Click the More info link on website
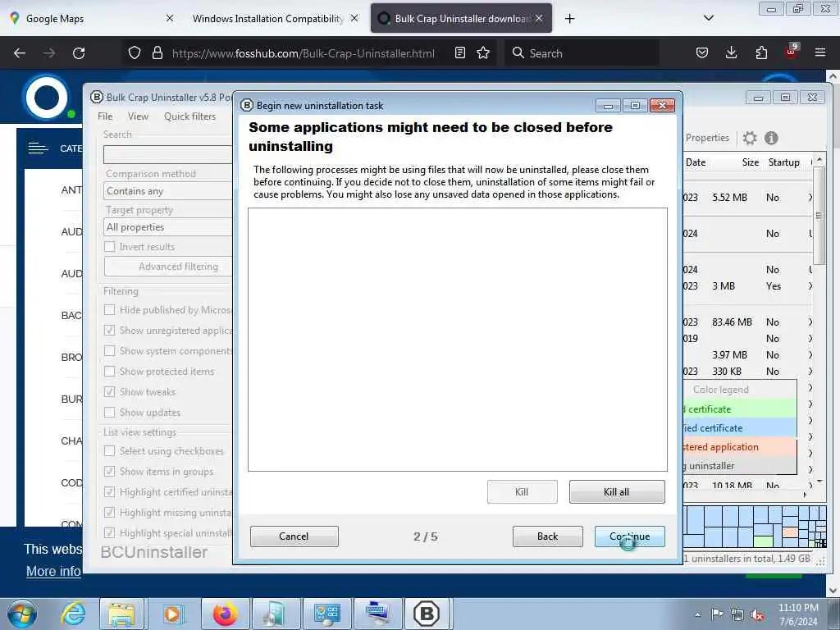 click(53, 572)
